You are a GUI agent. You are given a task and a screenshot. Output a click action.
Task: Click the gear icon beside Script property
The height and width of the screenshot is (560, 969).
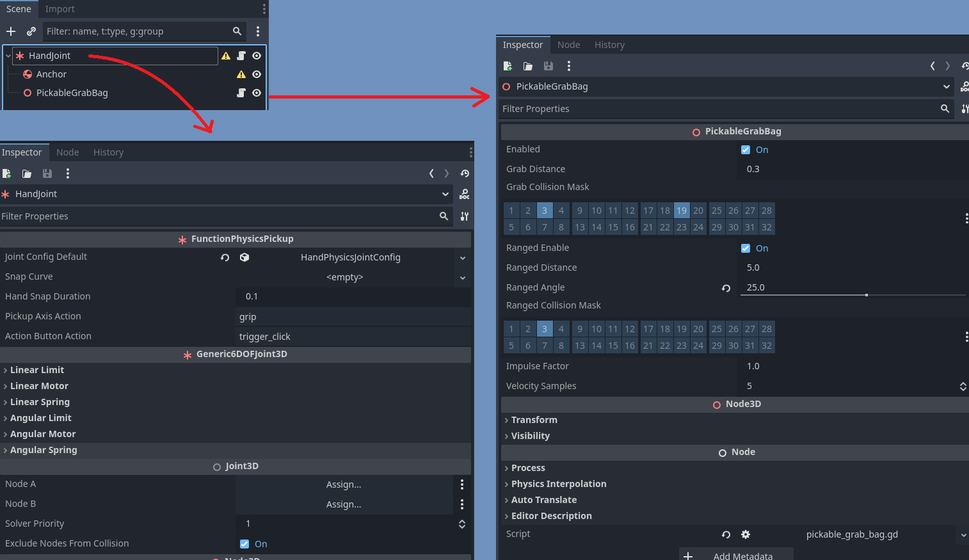(x=746, y=534)
